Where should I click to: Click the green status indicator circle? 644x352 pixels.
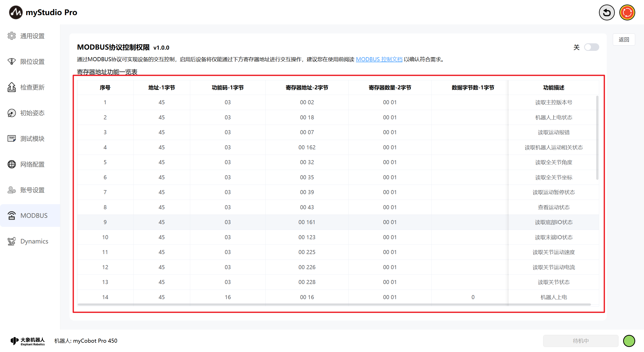(x=629, y=341)
